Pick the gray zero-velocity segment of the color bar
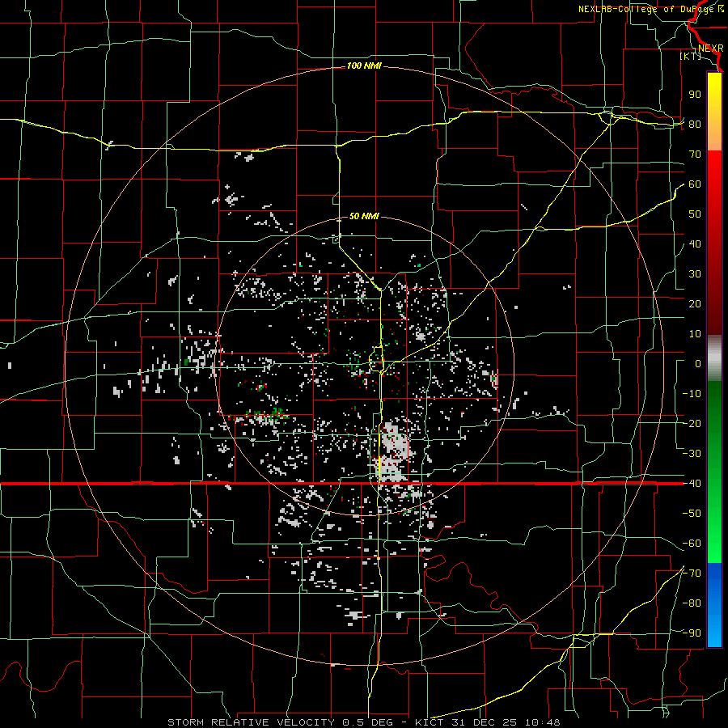Screen dimensions: 728x728 [714, 358]
